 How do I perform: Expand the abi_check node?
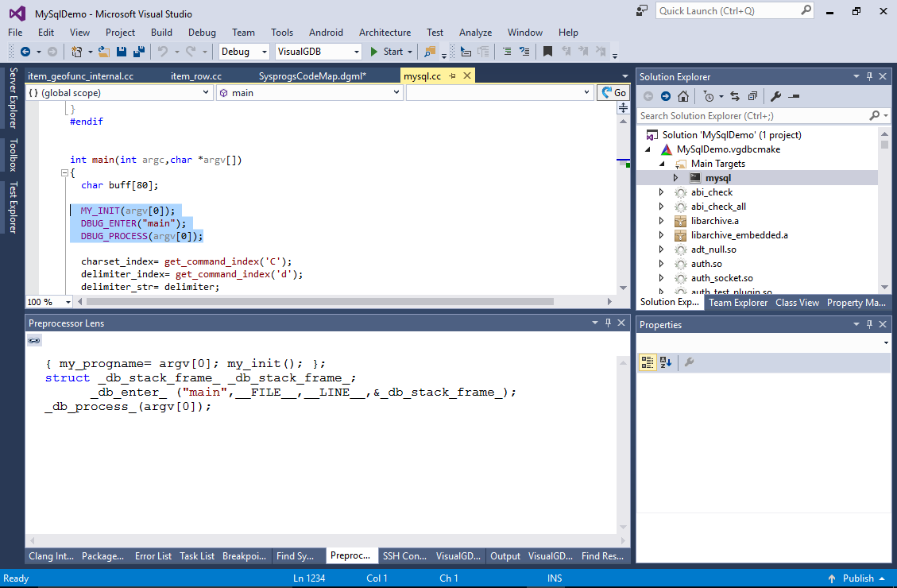[x=661, y=192]
